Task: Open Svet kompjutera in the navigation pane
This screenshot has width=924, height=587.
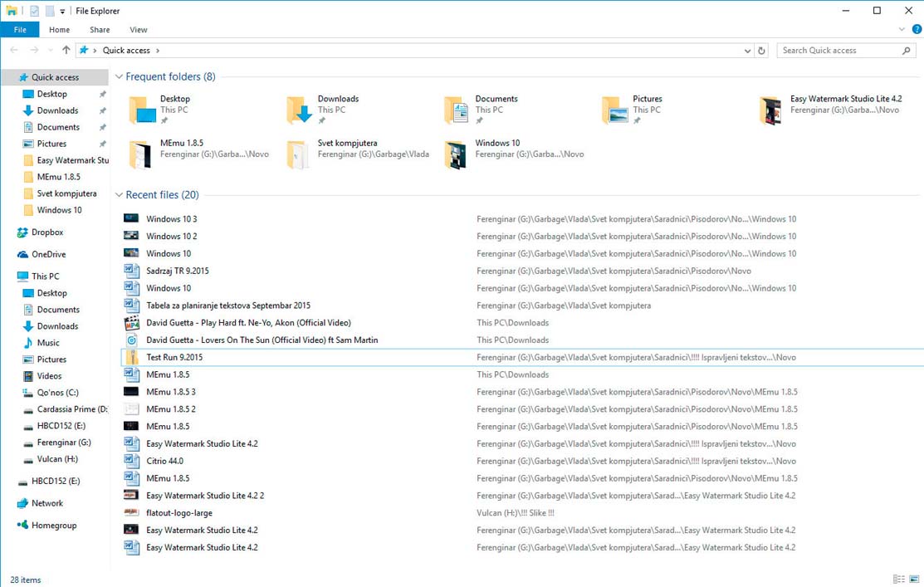Action: point(66,193)
